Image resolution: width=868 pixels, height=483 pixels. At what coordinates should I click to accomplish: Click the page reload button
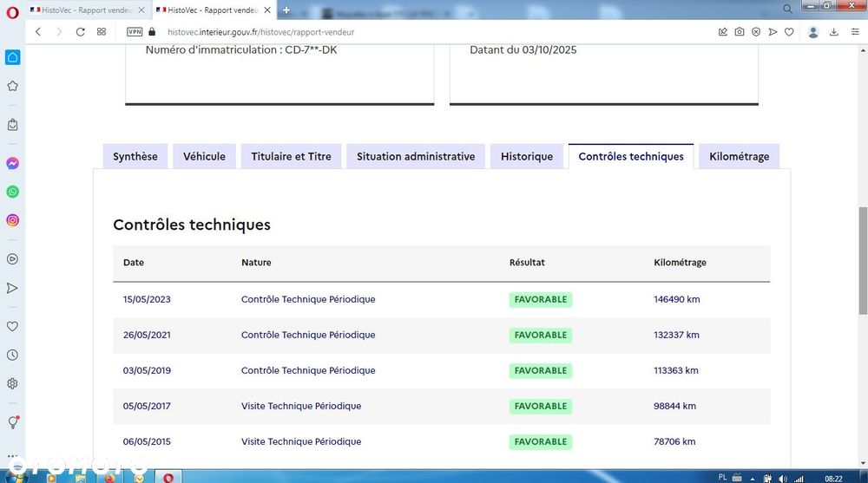(80, 32)
